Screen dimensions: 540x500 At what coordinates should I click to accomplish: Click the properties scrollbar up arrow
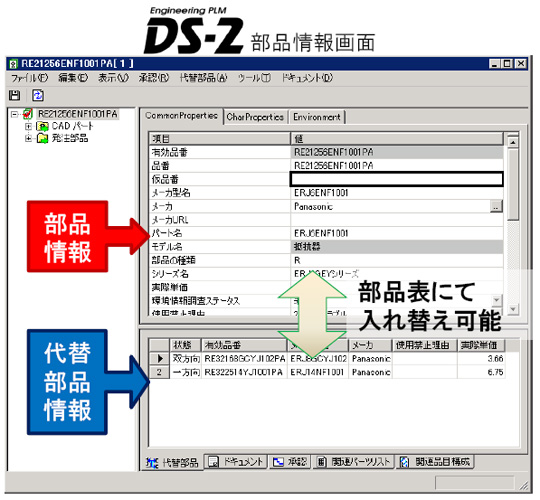point(513,142)
